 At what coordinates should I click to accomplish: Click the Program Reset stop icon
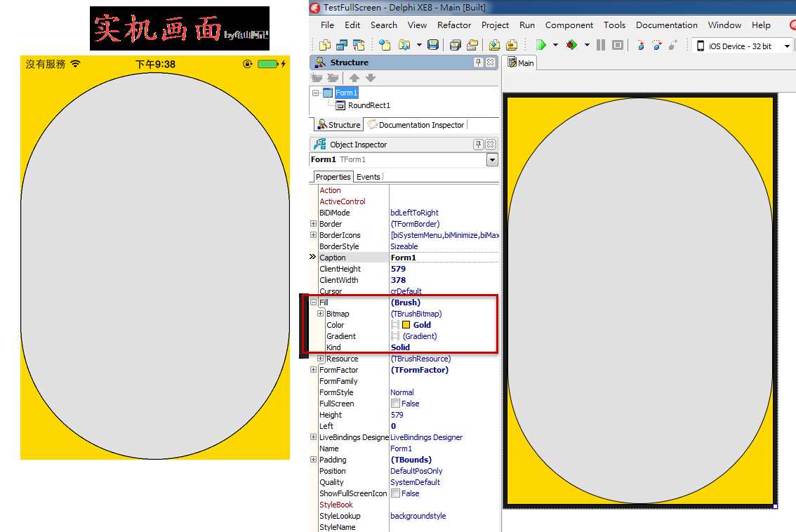point(617,45)
